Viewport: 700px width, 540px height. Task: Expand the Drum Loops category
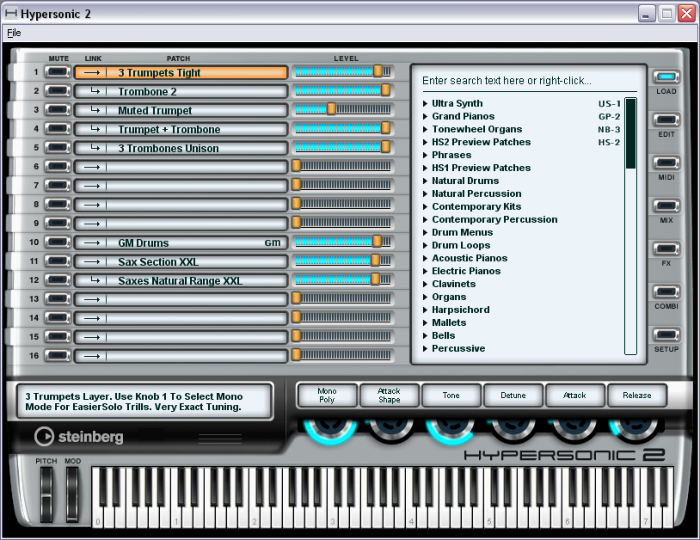click(x=425, y=245)
